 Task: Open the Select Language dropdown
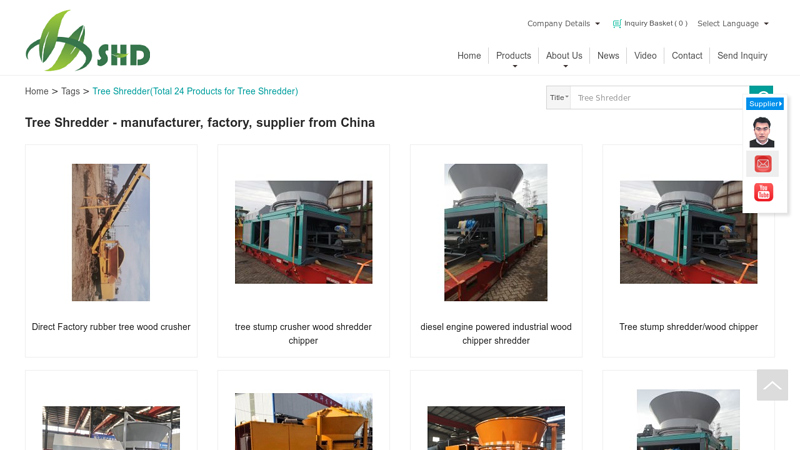733,23
